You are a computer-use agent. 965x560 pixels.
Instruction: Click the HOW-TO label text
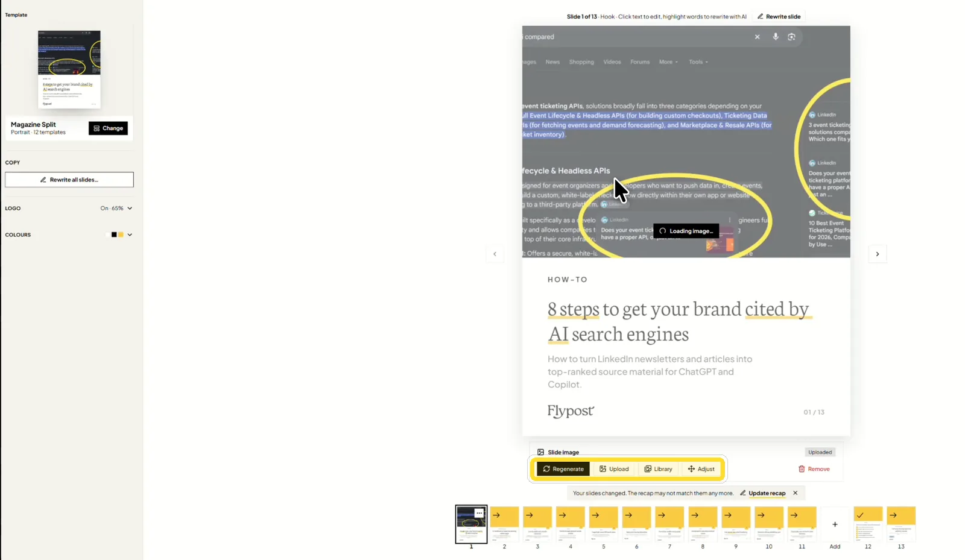click(568, 280)
